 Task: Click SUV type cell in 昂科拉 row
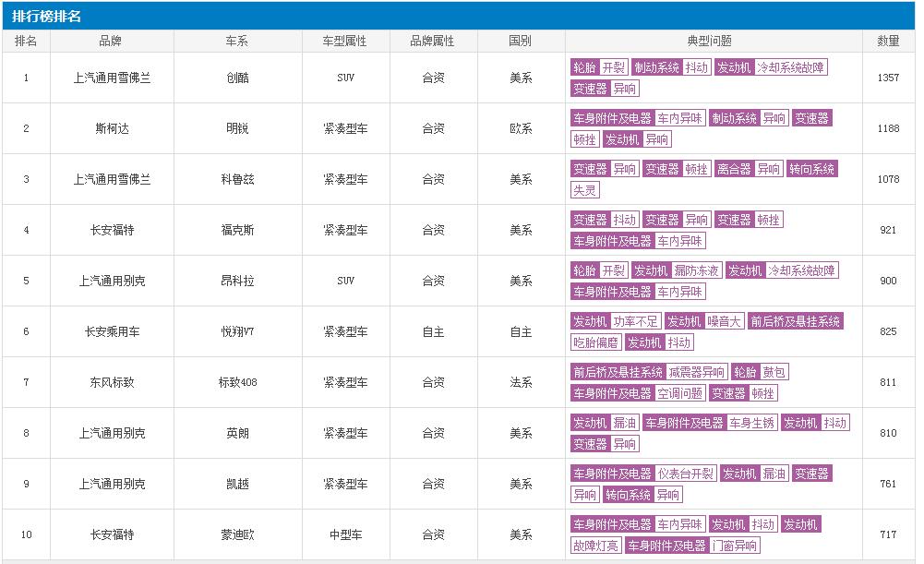[346, 281]
